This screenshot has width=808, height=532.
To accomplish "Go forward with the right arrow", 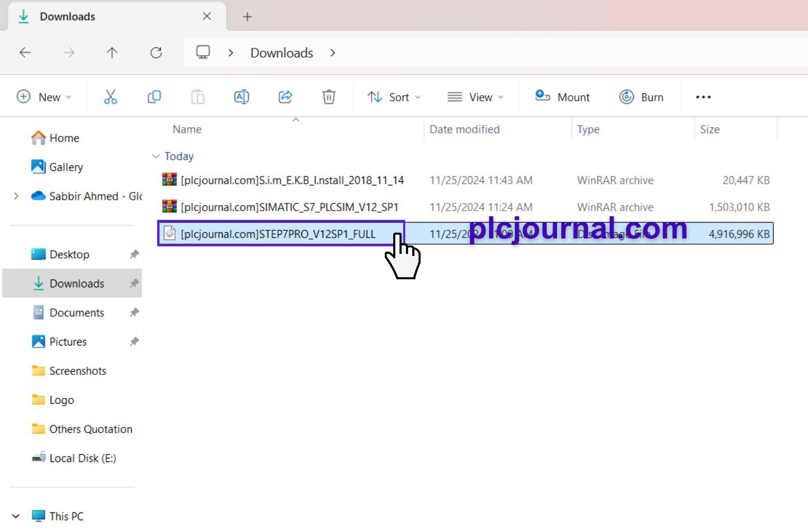I will tap(69, 53).
